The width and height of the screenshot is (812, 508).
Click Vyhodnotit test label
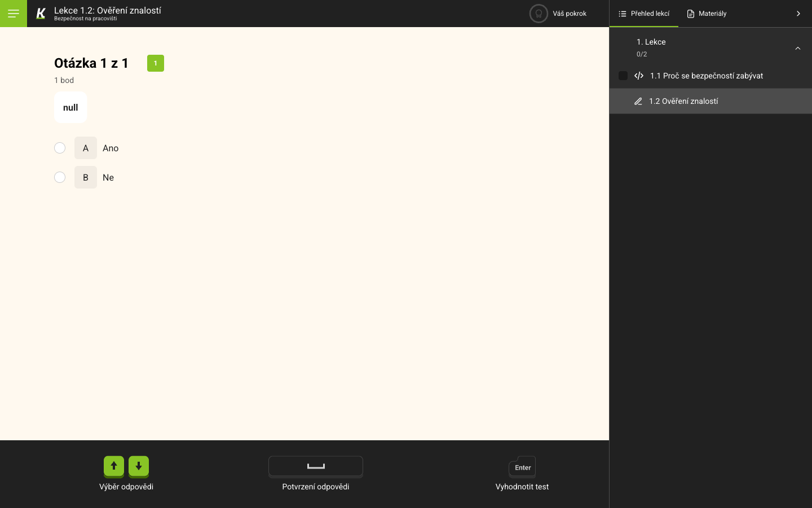pyautogui.click(x=522, y=487)
